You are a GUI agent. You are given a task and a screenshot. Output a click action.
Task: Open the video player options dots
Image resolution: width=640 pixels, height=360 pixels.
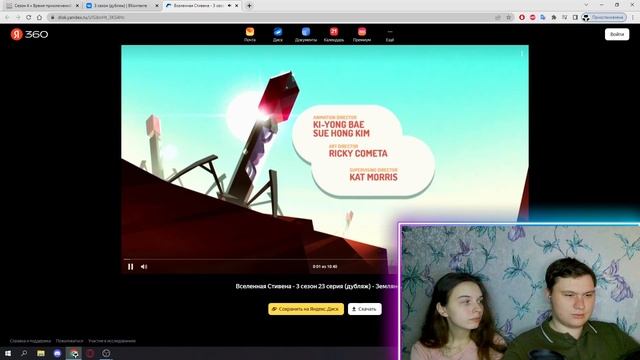coord(522,53)
